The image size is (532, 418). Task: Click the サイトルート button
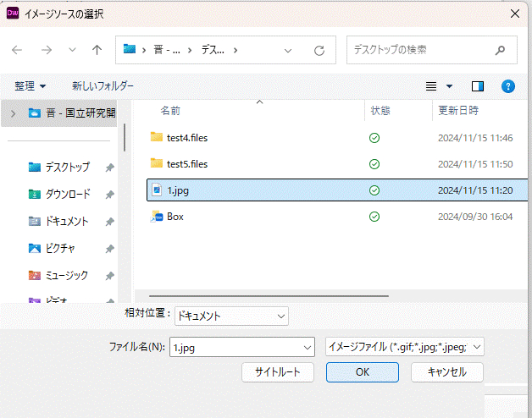pos(277,371)
